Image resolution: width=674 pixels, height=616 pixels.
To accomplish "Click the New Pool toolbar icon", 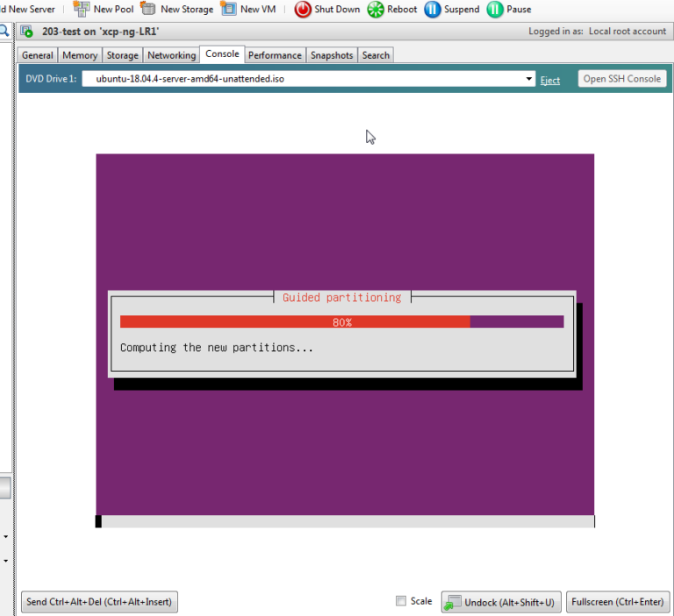I will click(82, 9).
